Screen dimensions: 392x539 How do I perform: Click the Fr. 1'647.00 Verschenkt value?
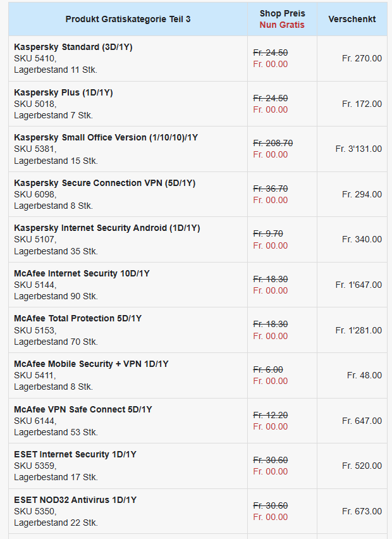coord(358,285)
